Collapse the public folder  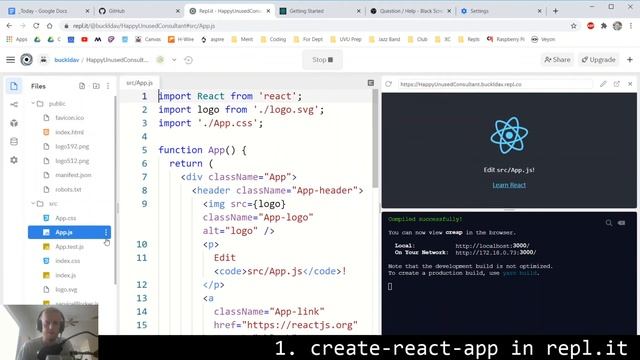(x=33, y=104)
